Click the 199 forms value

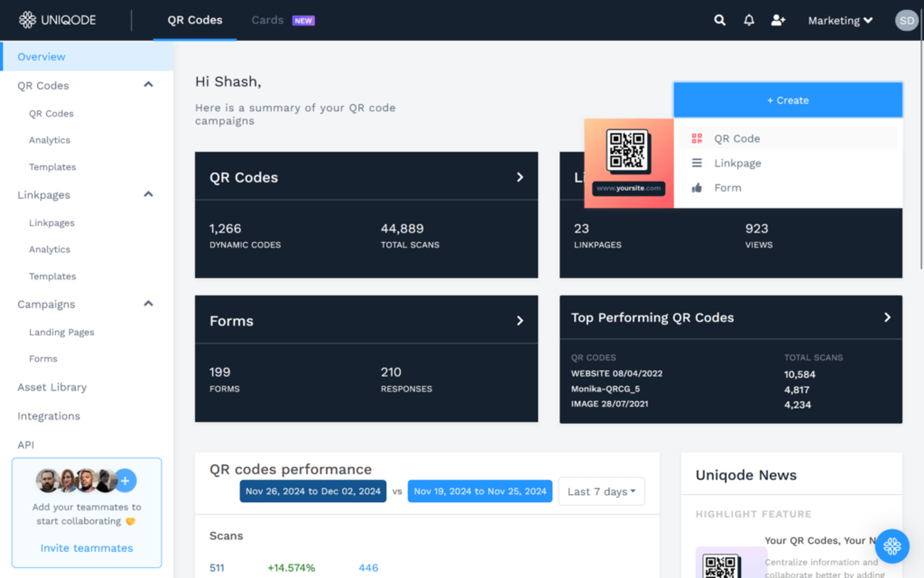(219, 372)
